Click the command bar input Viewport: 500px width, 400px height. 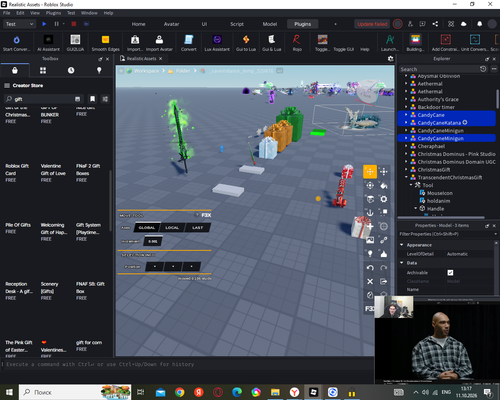tap(188, 364)
